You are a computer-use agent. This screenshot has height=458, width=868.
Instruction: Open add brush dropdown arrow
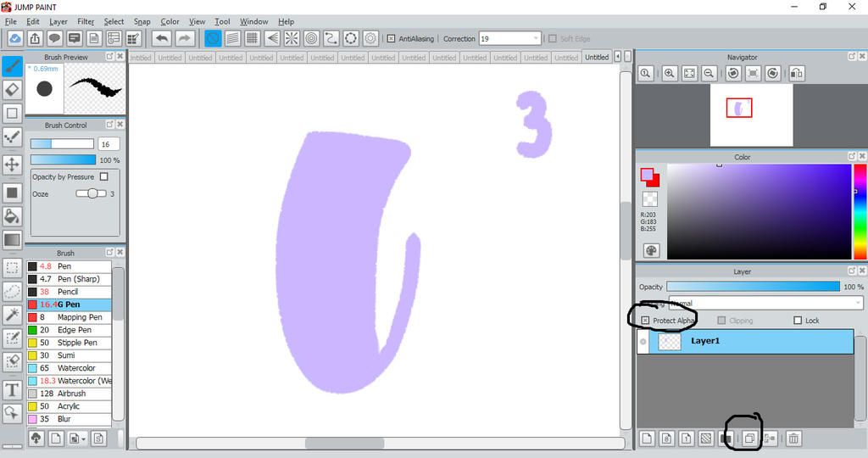[83, 438]
